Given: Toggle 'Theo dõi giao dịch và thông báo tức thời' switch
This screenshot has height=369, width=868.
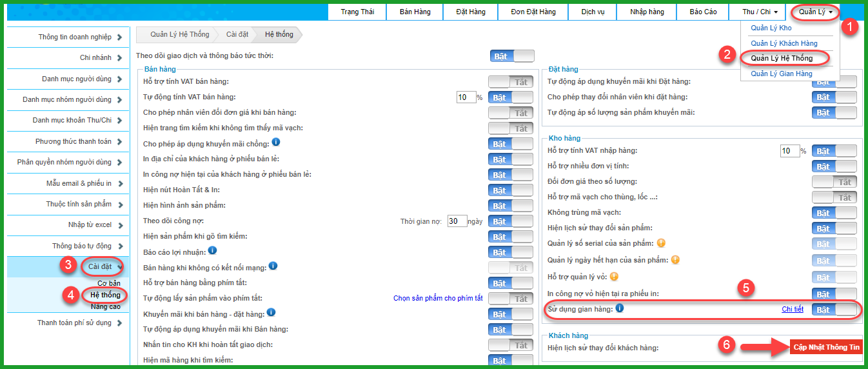Looking at the screenshot, I should click(x=512, y=56).
